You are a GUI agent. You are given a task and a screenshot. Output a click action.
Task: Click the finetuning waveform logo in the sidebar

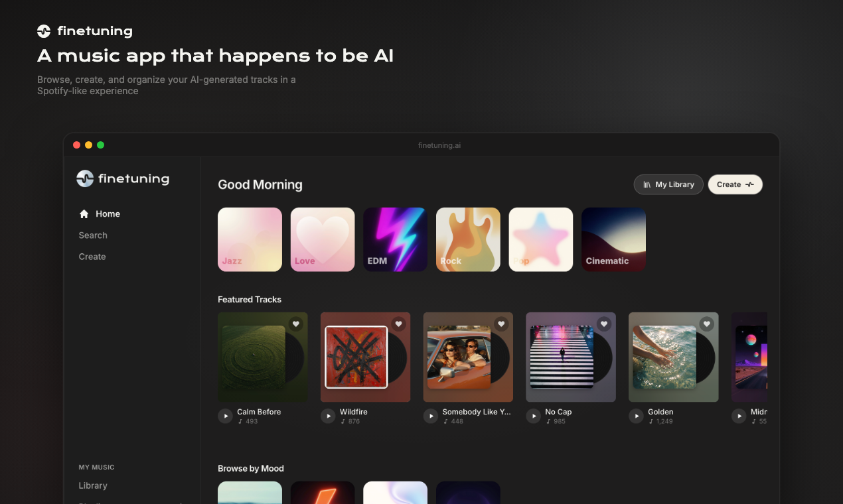tap(85, 178)
